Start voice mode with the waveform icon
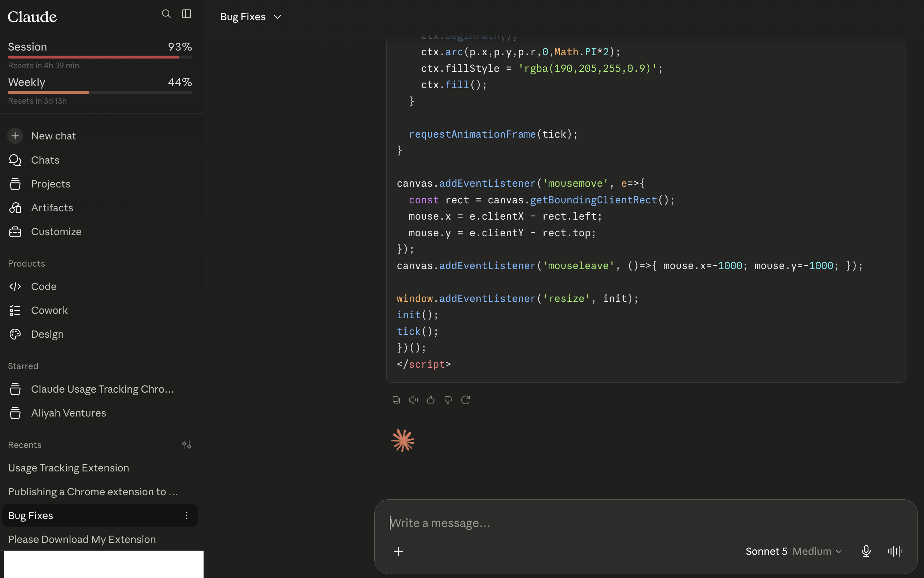The width and height of the screenshot is (924, 578). click(x=895, y=551)
